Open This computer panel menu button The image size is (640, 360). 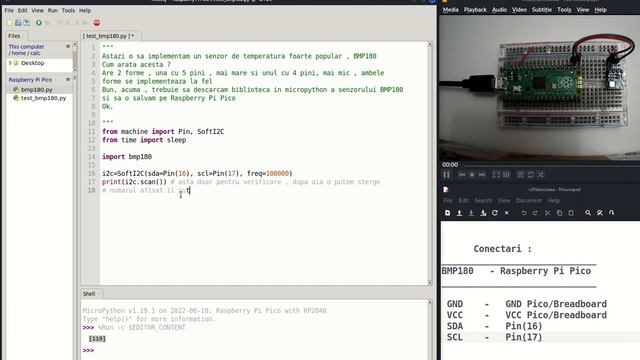point(68,47)
